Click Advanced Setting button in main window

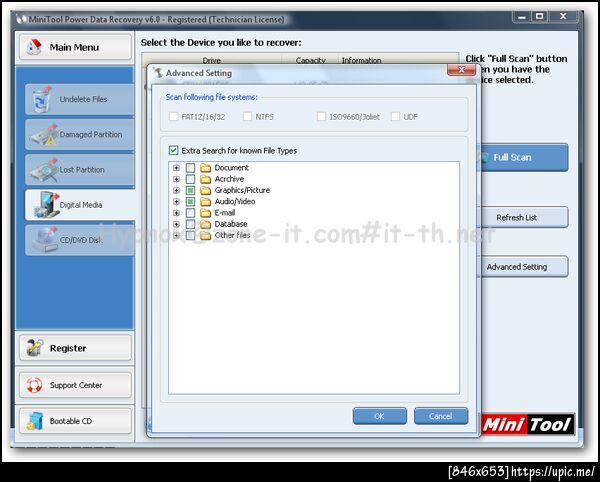point(523,267)
